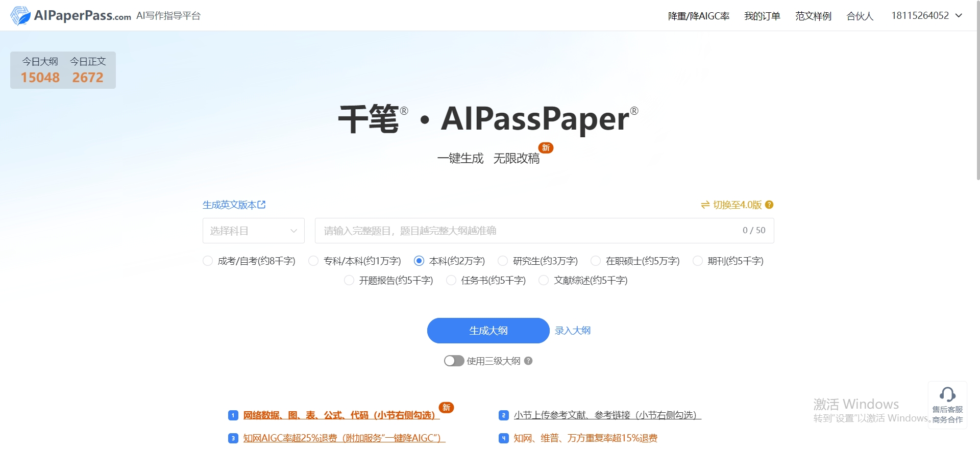
Task: Open 小节上传参考文献、参考链接 link
Action: [607, 415]
